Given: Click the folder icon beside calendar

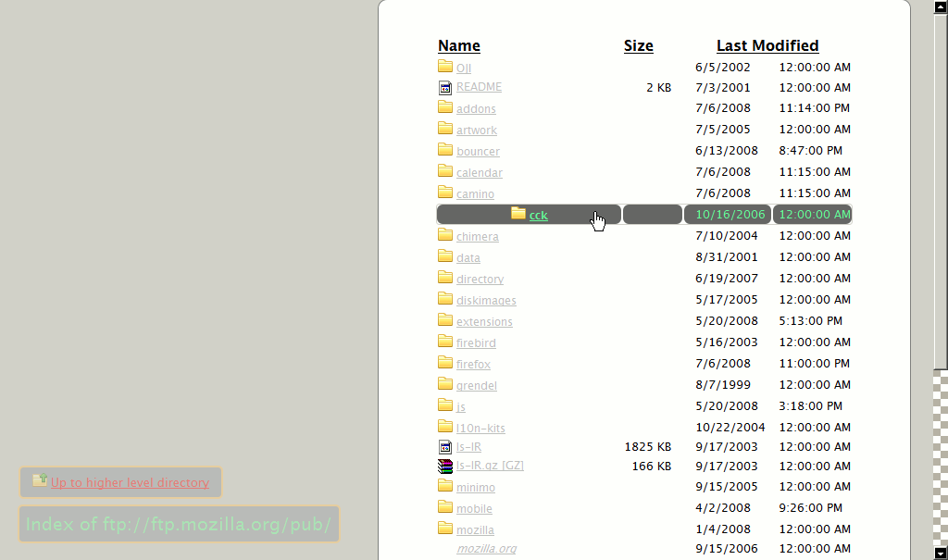Looking at the screenshot, I should (x=445, y=170).
